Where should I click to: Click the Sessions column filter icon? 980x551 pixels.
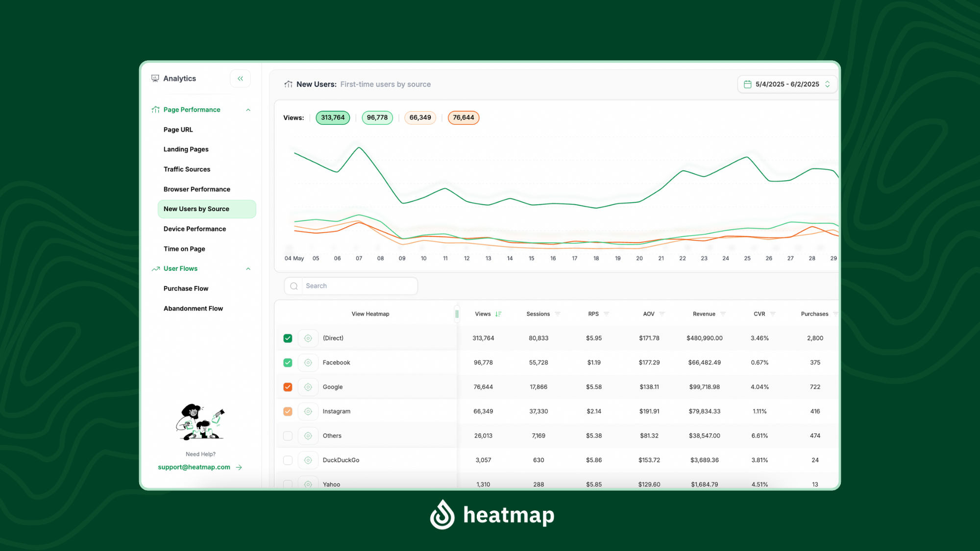coord(558,314)
